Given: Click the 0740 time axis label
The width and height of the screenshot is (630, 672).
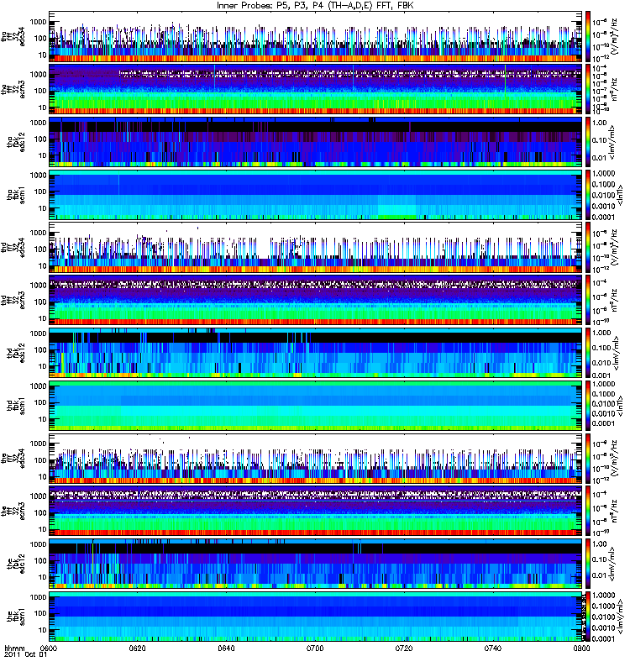Looking at the screenshot, I should pyautogui.click(x=492, y=648).
